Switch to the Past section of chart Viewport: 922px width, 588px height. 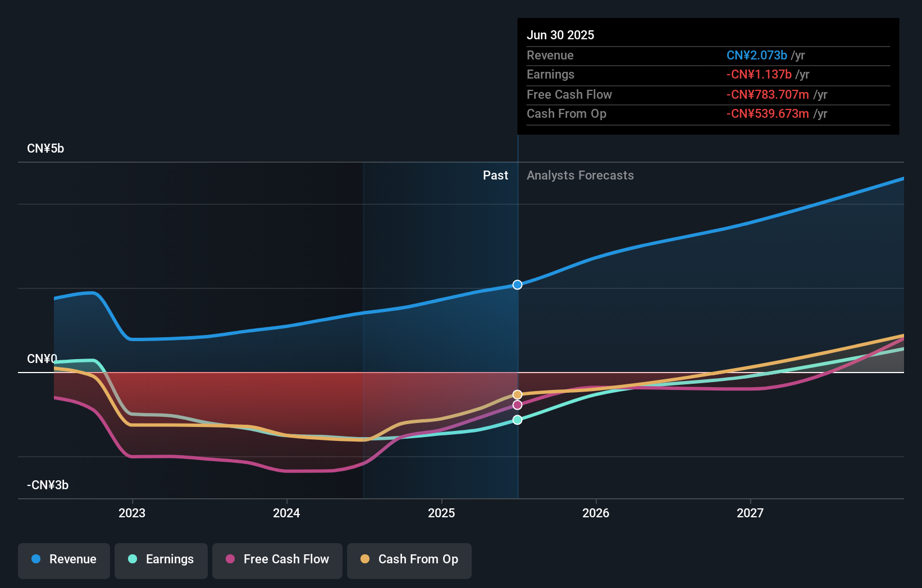click(x=495, y=175)
